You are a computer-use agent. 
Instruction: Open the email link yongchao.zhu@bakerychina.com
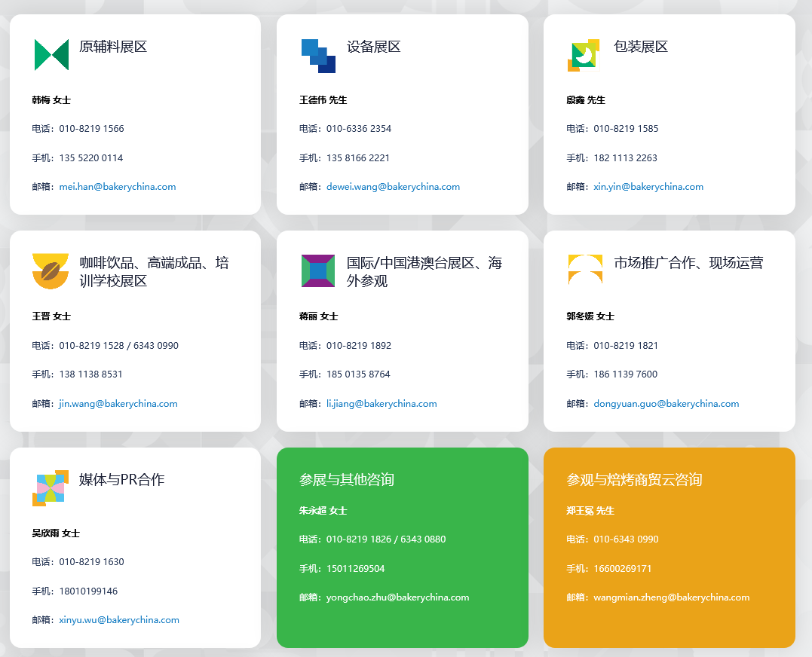399,597
